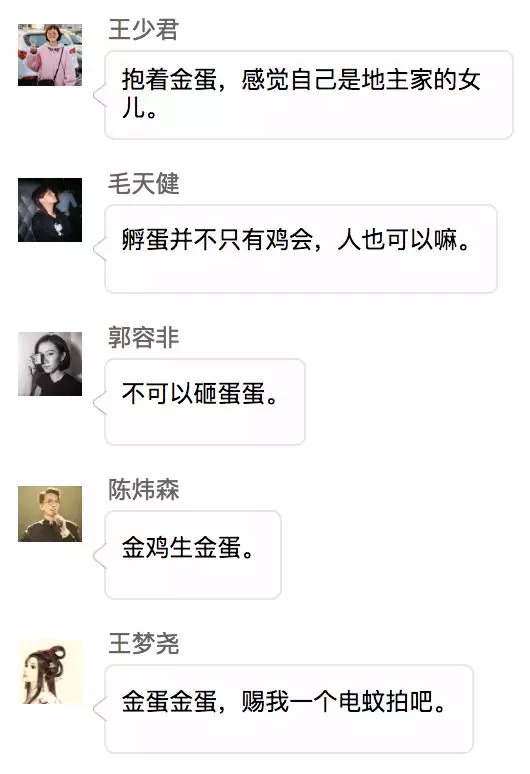This screenshot has width=530, height=774.
Task: Tap 陈炜森's avatar holding microphone
Action: pyautogui.click(x=50, y=514)
